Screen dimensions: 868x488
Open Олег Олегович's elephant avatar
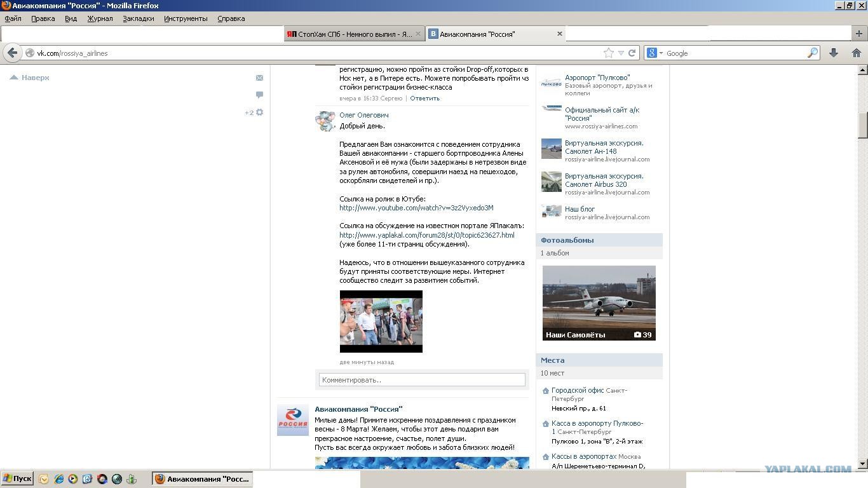click(x=325, y=121)
